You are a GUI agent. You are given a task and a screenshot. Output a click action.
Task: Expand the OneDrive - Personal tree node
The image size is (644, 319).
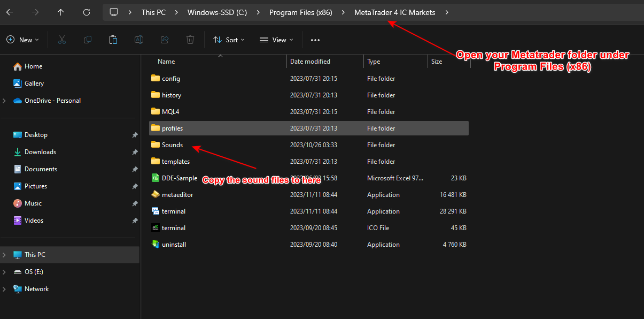(4, 101)
